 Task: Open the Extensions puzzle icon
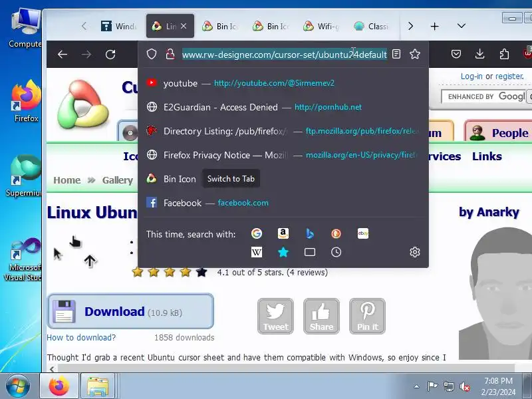[504, 54]
